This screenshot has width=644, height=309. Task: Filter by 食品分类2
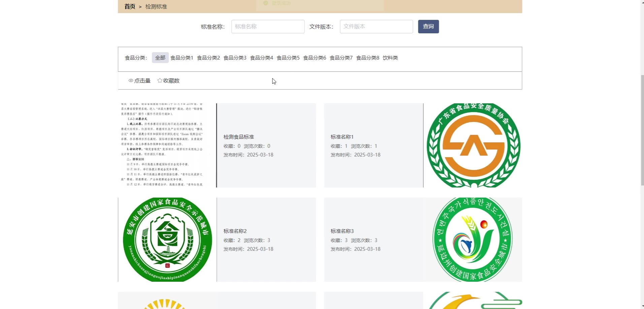pos(208,58)
